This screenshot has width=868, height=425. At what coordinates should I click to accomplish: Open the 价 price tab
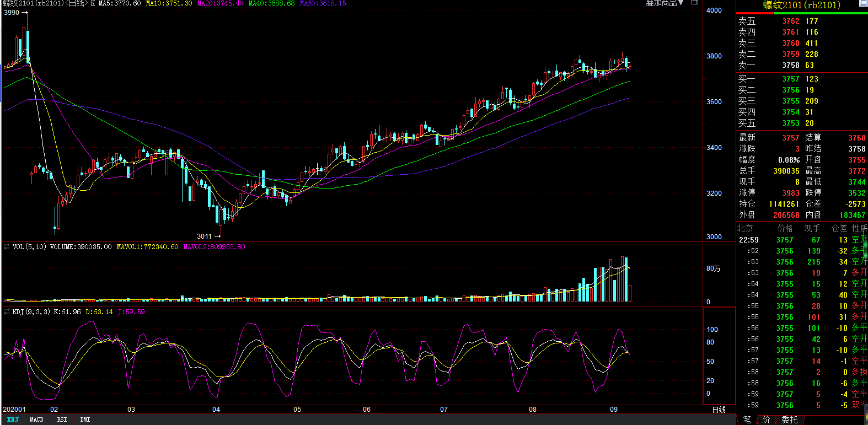click(x=766, y=419)
